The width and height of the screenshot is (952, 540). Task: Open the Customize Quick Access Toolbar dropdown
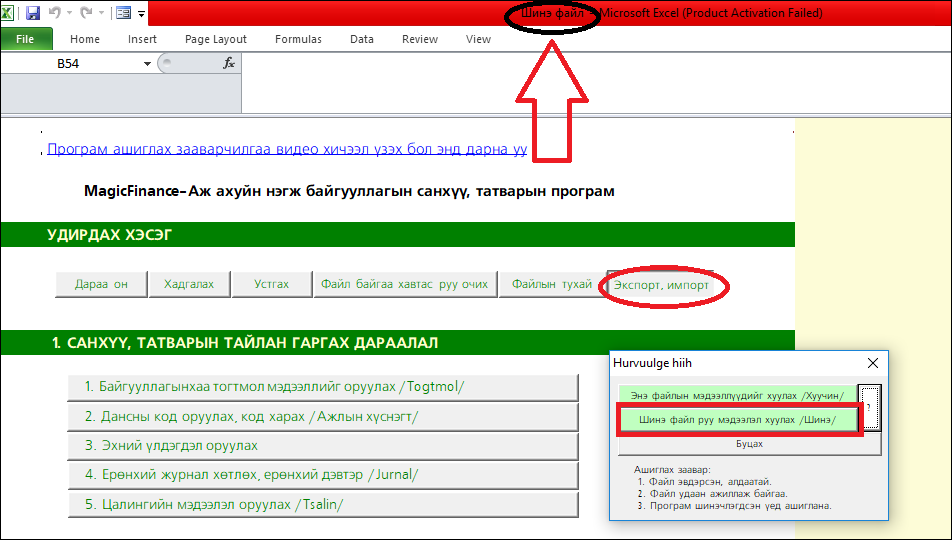coord(142,14)
